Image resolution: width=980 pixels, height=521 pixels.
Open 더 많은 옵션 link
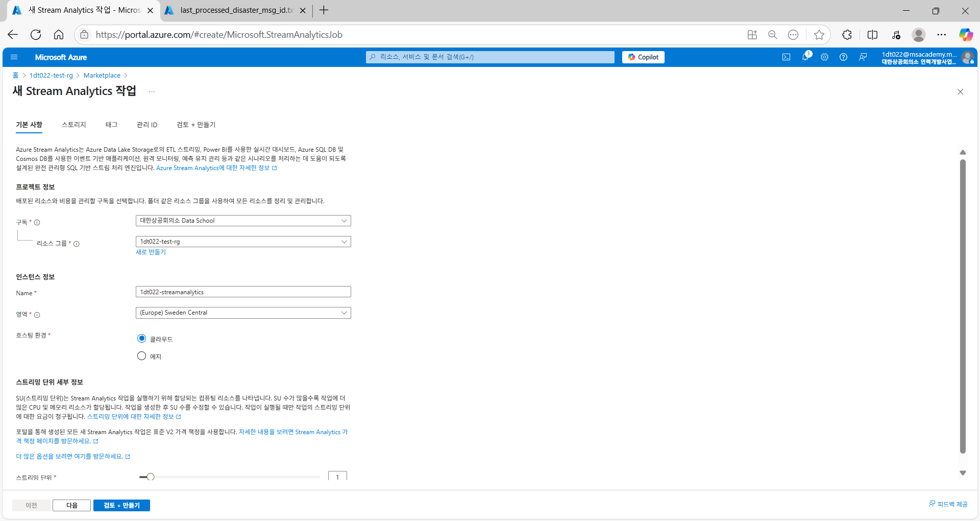click(73, 457)
